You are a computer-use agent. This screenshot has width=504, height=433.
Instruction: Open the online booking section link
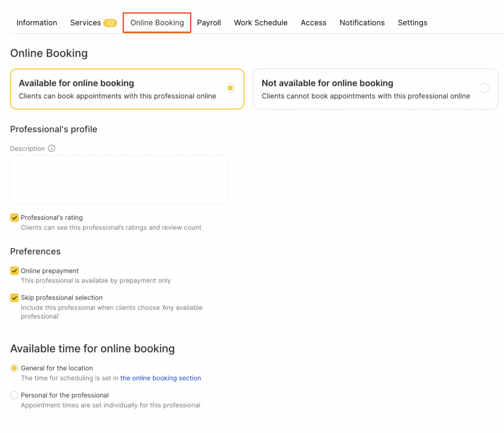coord(160,378)
